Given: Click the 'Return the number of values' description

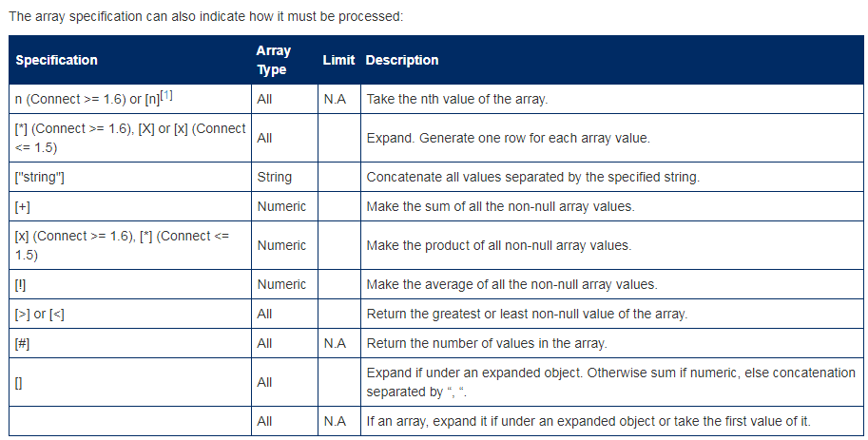Looking at the screenshot, I should pos(486,343).
